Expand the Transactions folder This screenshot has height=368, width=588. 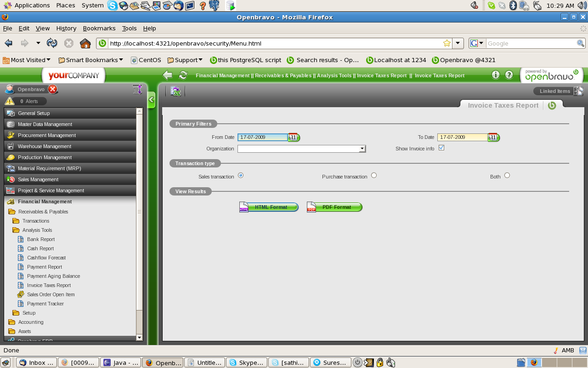[16, 221]
